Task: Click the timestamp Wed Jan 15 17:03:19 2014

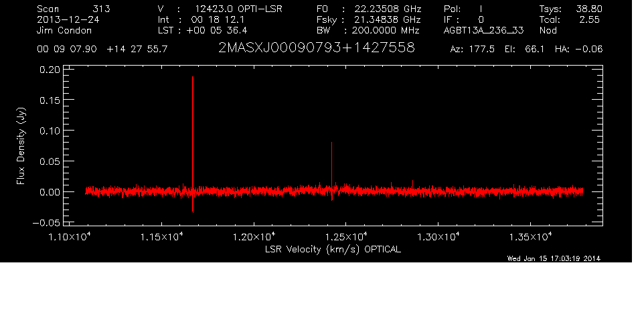Action: [x=554, y=258]
